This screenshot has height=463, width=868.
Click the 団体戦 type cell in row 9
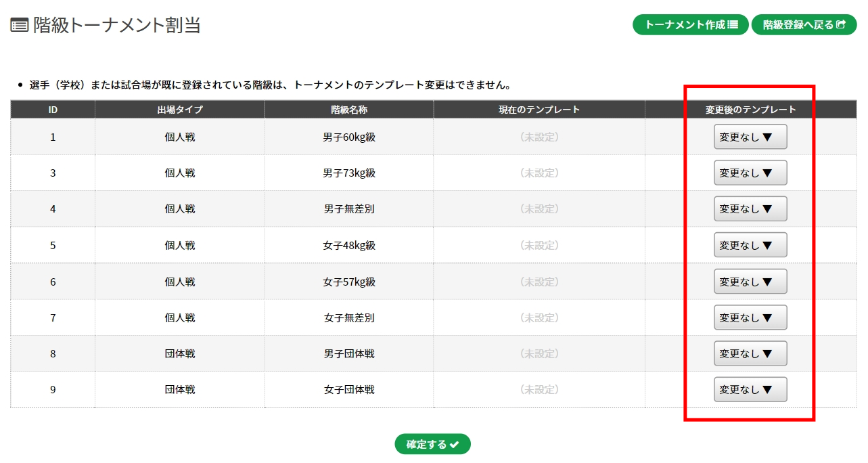(x=179, y=389)
